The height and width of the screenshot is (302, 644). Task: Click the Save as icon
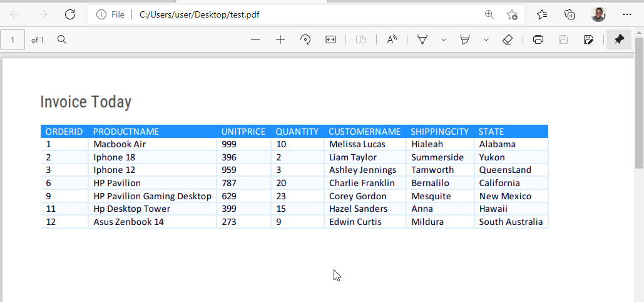tap(588, 39)
